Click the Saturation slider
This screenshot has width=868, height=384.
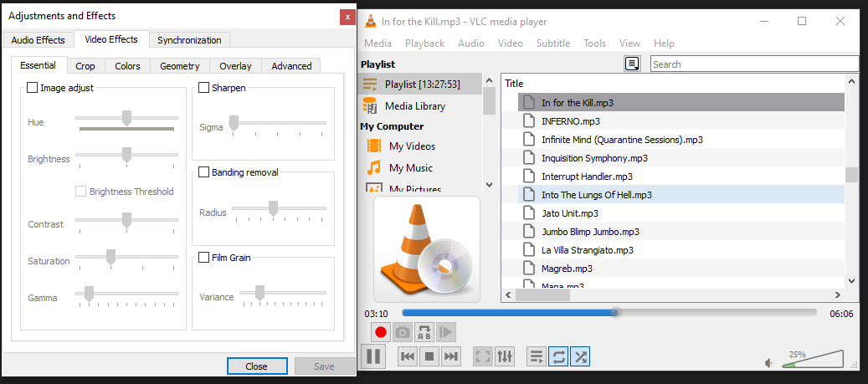(126, 257)
